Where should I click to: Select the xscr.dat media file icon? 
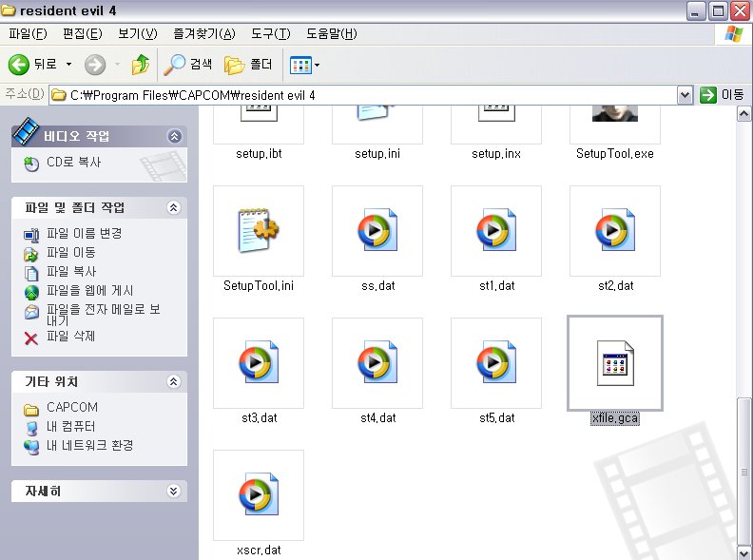pos(259,495)
